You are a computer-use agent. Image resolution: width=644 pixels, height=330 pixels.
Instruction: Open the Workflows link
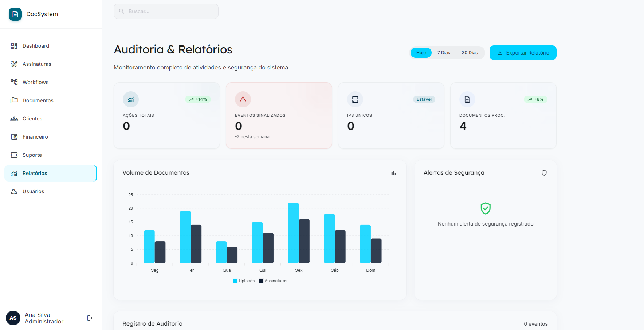51,82
